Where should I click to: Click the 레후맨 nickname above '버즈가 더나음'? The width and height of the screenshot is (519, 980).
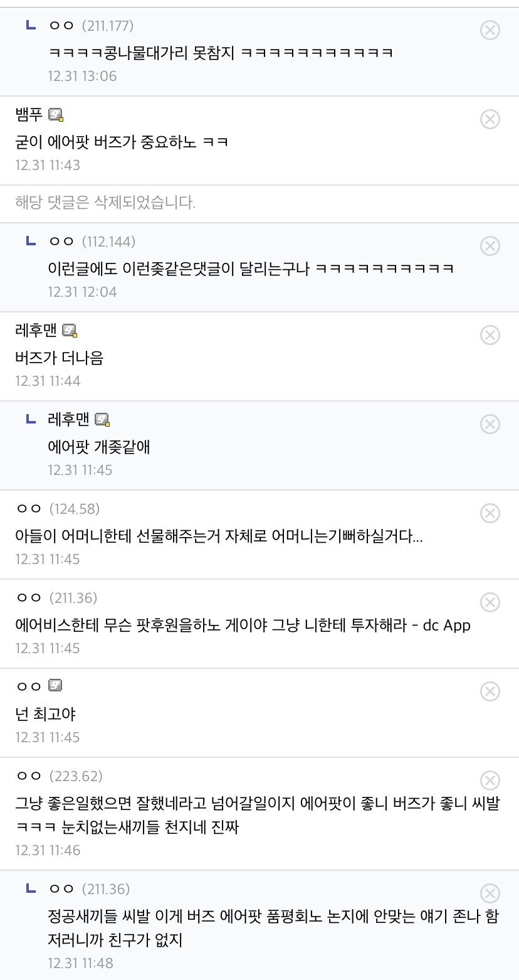[36, 331]
